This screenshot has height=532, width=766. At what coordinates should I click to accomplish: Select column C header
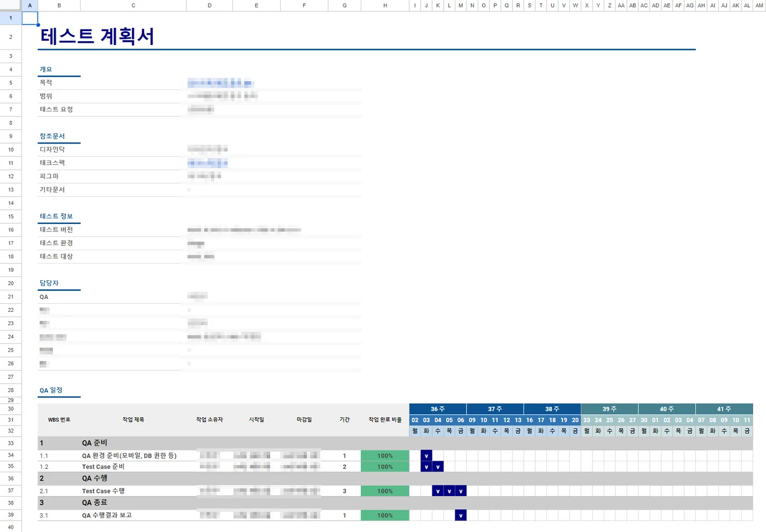coord(133,5)
